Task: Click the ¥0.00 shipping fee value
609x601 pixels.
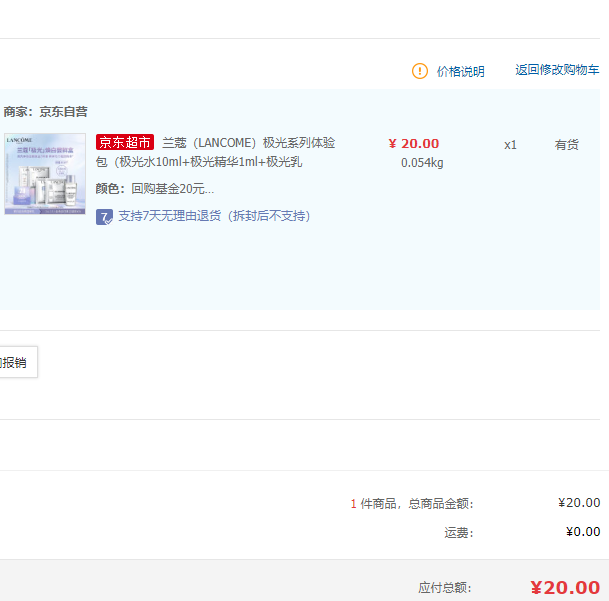Action: click(583, 531)
